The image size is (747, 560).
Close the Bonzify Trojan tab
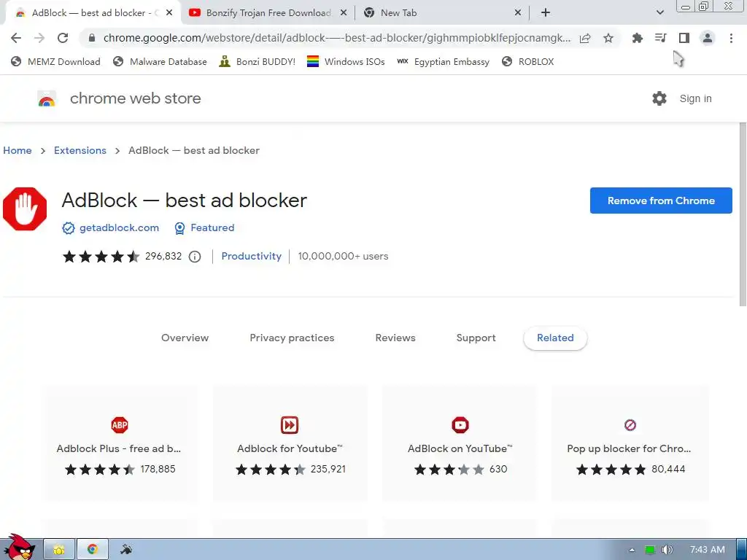pyautogui.click(x=344, y=13)
